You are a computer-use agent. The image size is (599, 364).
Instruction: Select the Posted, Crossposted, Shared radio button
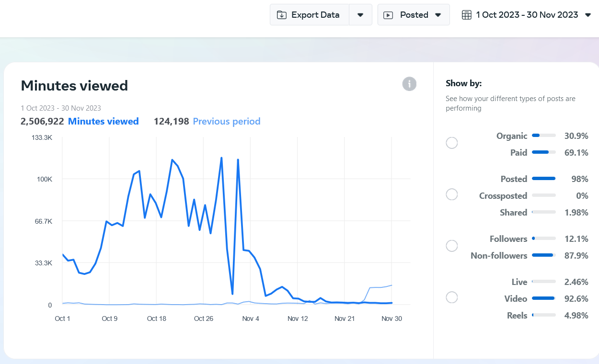[x=451, y=194]
